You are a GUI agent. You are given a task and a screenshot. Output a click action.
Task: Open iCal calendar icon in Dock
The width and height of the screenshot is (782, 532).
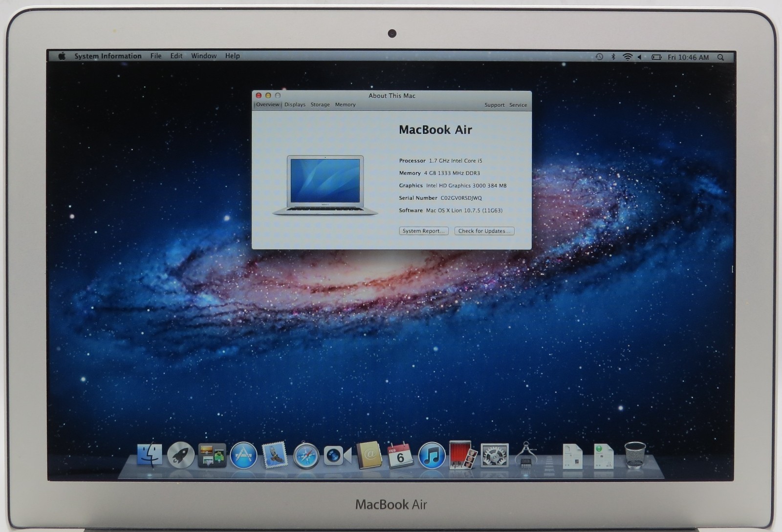pyautogui.click(x=400, y=455)
